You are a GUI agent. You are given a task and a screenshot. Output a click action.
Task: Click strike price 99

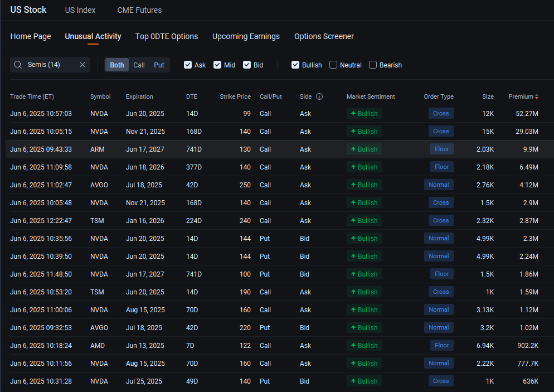tap(247, 113)
